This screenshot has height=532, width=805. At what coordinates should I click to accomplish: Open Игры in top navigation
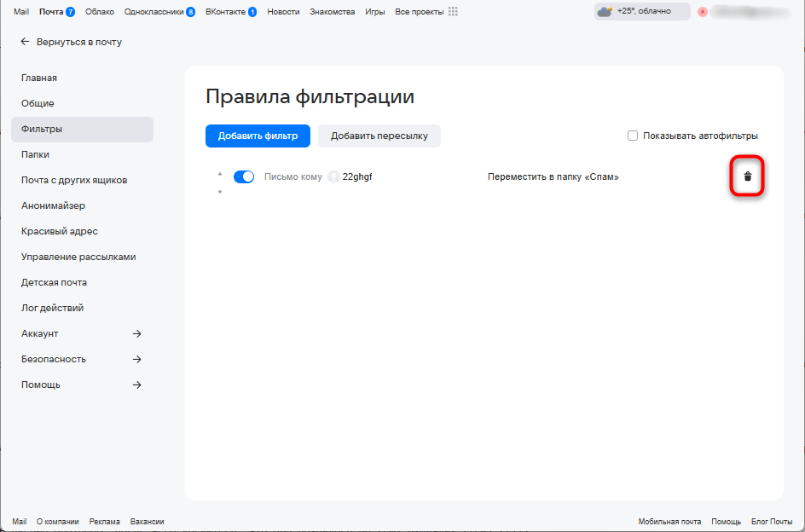[375, 11]
